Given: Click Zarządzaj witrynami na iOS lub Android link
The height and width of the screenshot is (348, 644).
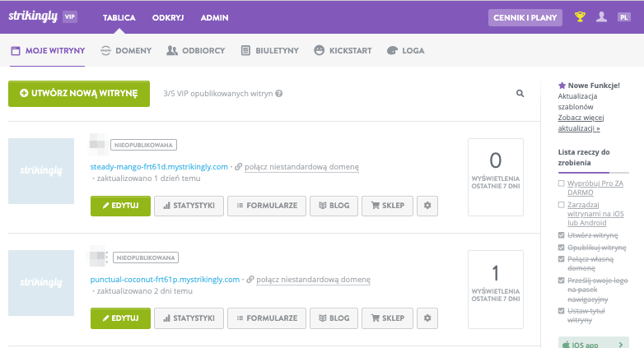Looking at the screenshot, I should tap(595, 214).
